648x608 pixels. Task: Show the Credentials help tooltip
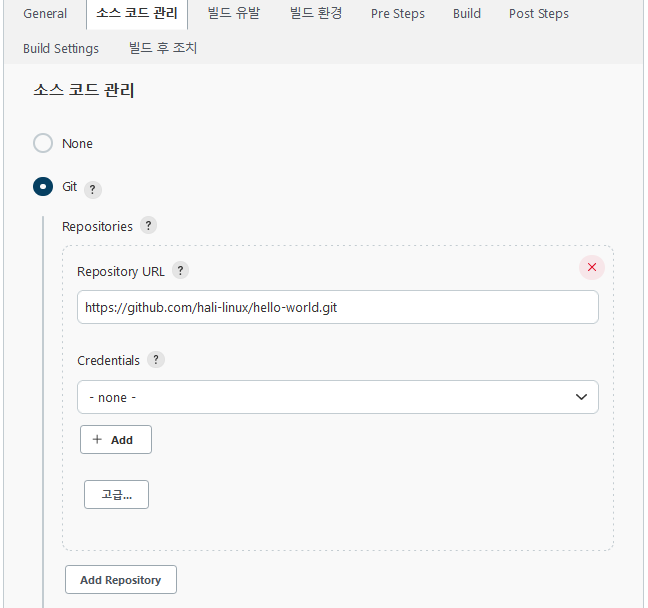pos(156,360)
